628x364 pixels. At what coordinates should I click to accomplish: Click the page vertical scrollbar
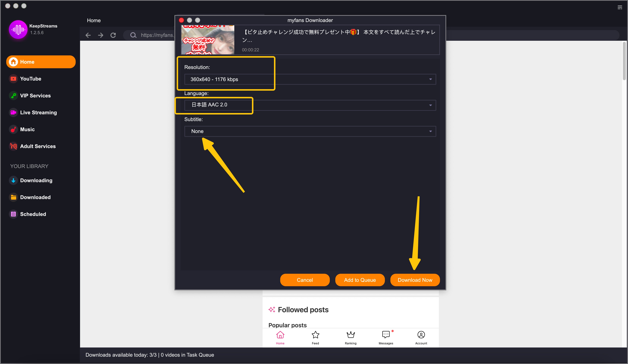[624, 61]
